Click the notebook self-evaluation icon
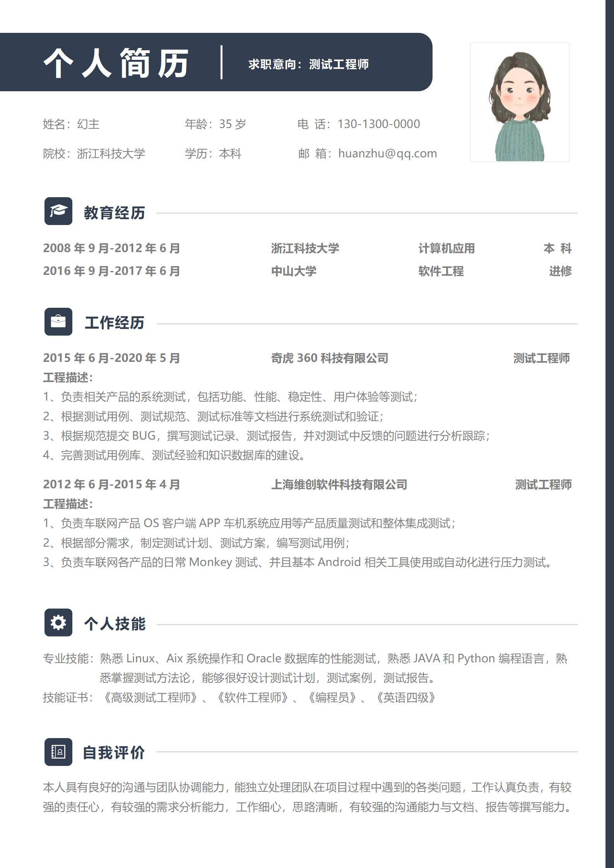Screen dimensions: 614x868 pos(58,752)
